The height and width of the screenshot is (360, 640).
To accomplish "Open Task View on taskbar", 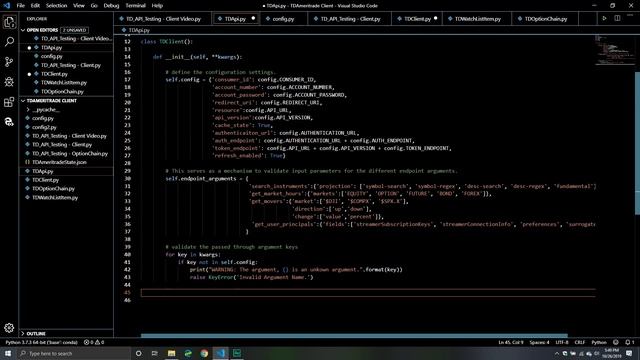I will click(x=155, y=353).
